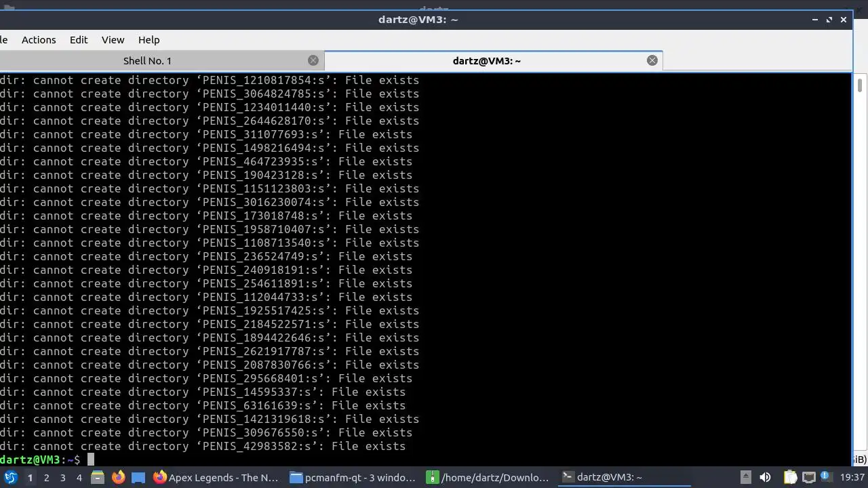Switch to workspace 1
This screenshot has width=868, height=488.
(x=30, y=477)
